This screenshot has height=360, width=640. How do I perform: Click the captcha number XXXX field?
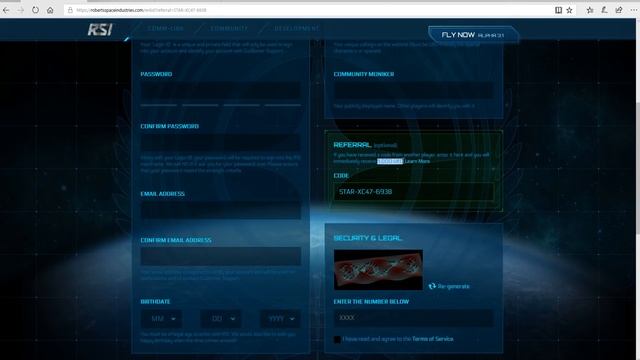(413, 318)
